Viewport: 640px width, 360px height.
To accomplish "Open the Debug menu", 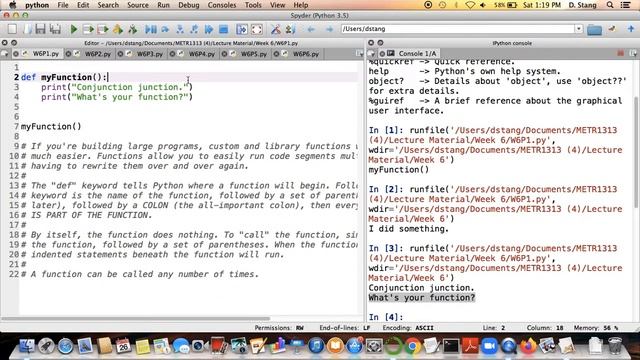I will (189, 5).
